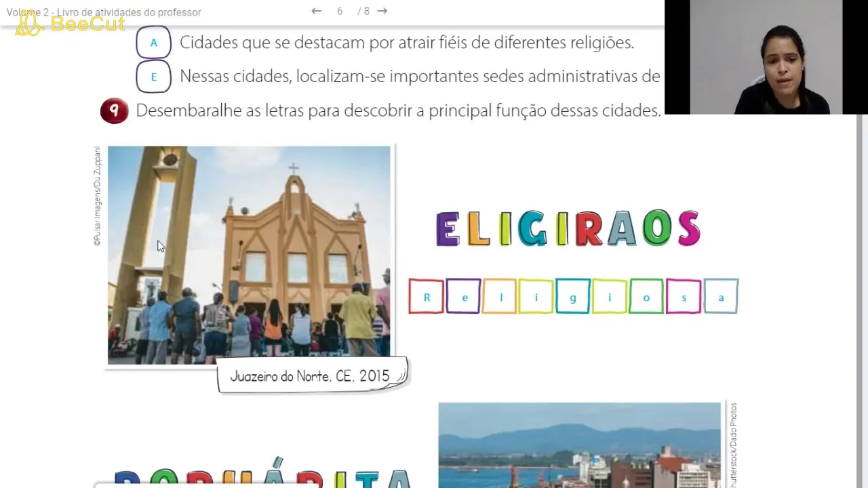868x488 pixels.
Task: Click the current page number 6
Action: click(x=340, y=12)
